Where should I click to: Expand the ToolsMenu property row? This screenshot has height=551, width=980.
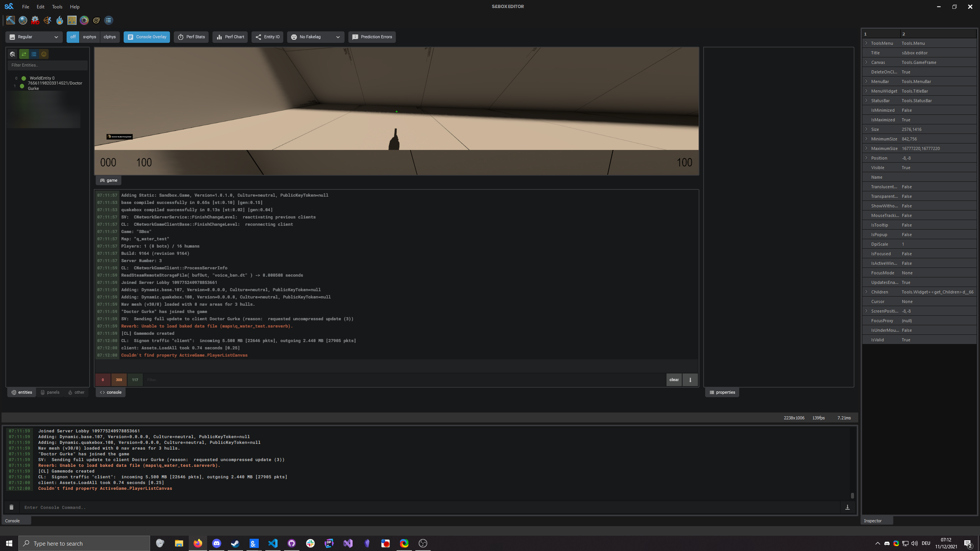coord(866,43)
